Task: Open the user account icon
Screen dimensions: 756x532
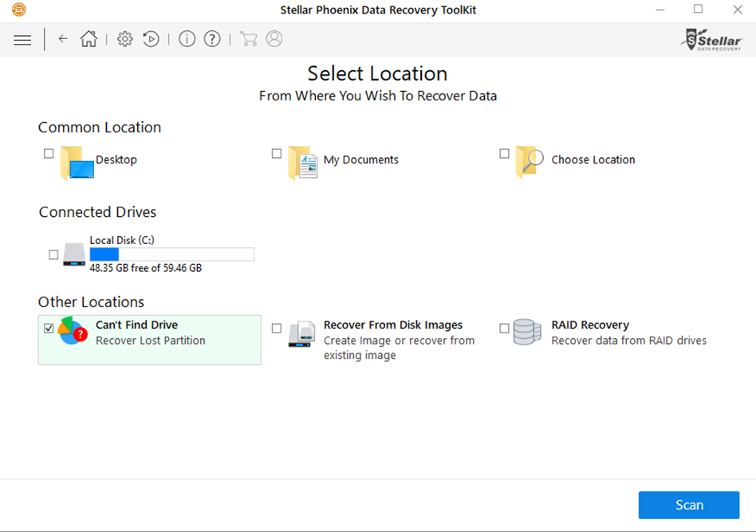Action: pyautogui.click(x=274, y=38)
